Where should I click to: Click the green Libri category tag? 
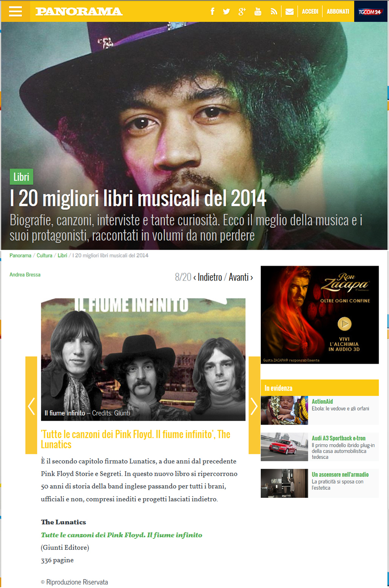point(21,177)
